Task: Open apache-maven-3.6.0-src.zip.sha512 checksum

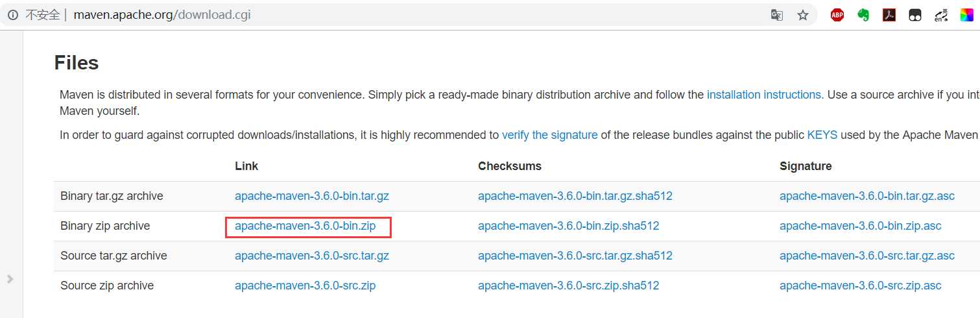Action: (x=569, y=286)
